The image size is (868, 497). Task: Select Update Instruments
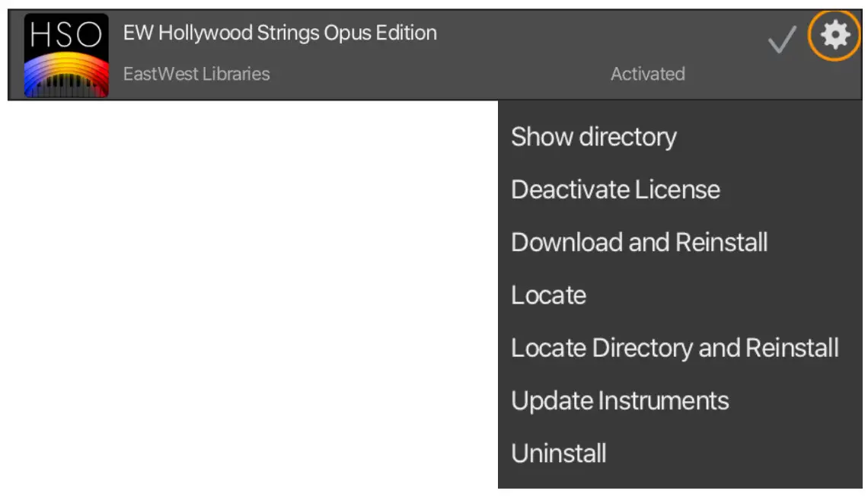coord(621,400)
